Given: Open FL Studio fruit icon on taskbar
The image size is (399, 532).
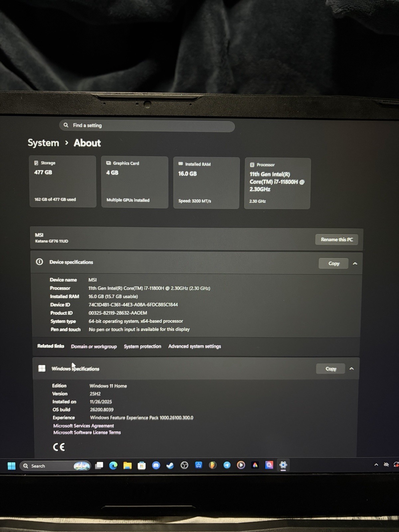Looking at the screenshot, I should pyautogui.click(x=212, y=465).
